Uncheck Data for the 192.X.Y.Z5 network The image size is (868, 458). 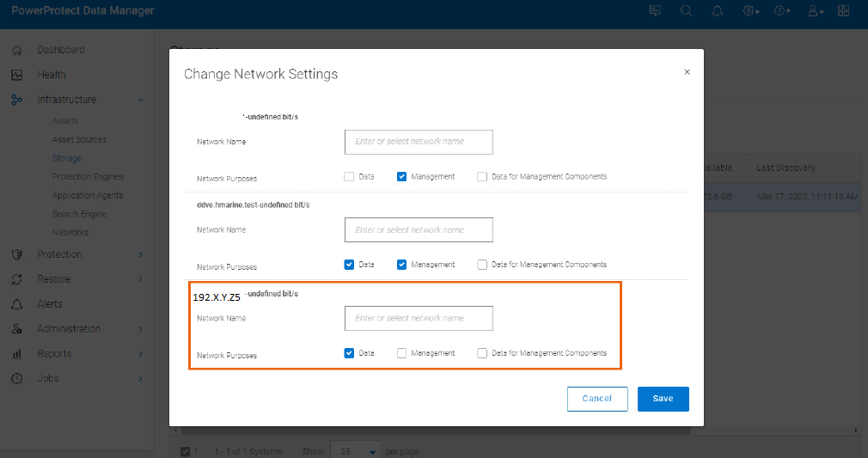(x=349, y=353)
